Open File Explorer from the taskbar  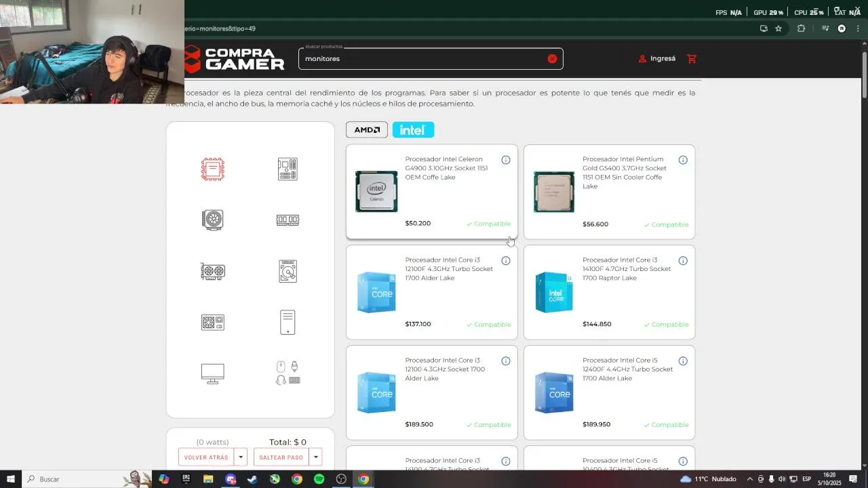pos(208,479)
